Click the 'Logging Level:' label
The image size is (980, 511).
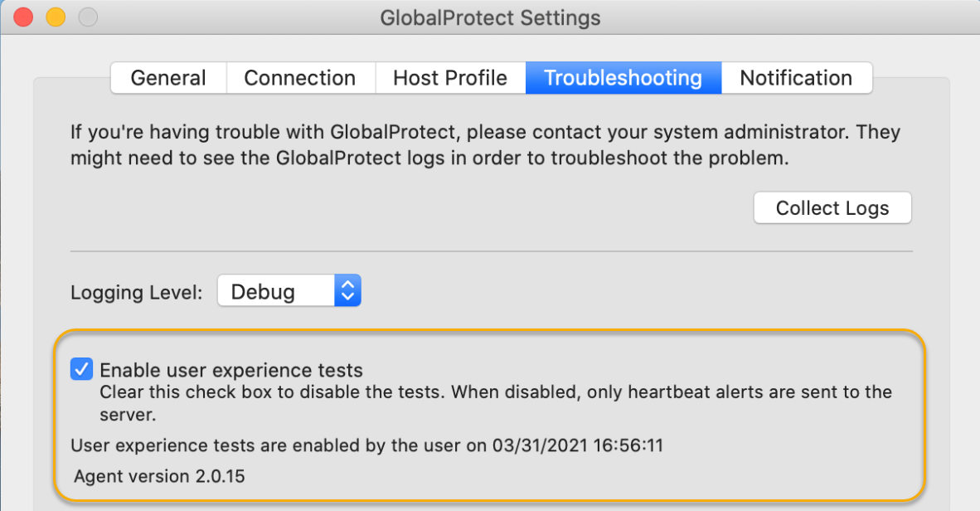137,292
